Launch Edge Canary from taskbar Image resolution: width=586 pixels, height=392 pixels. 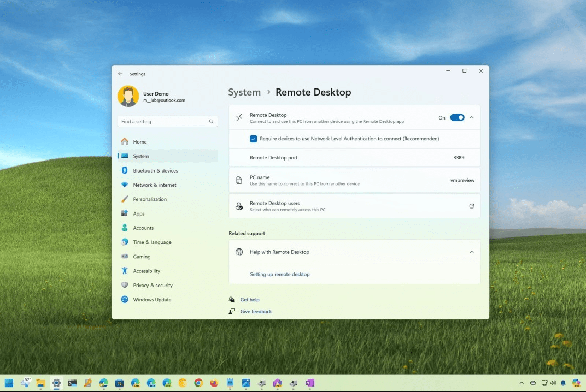135,383
